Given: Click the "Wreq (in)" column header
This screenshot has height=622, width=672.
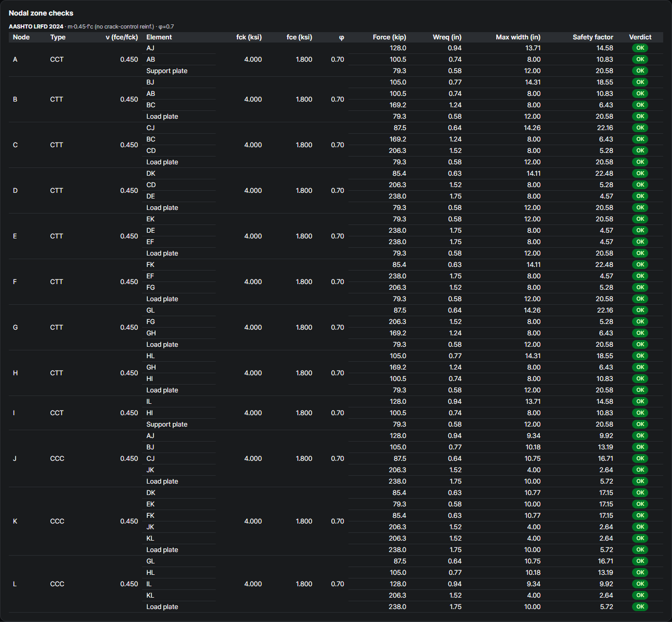Looking at the screenshot, I should (447, 37).
